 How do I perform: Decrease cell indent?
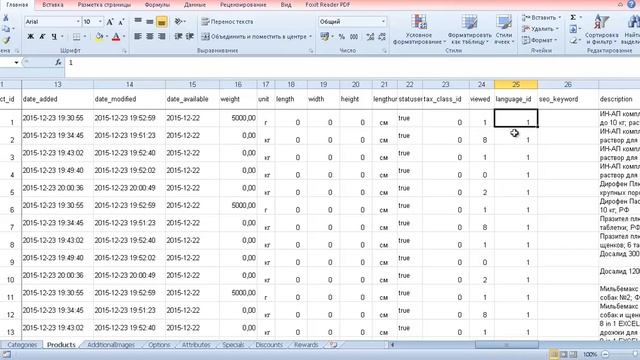178,37
